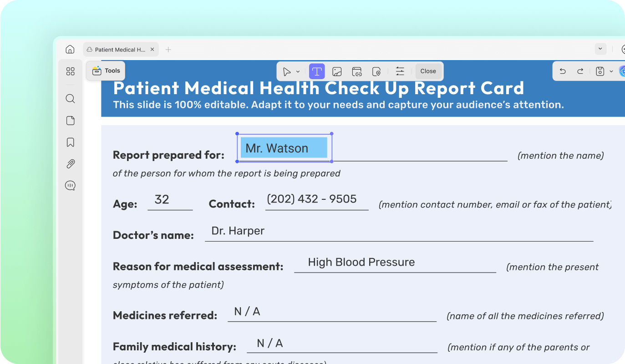The height and width of the screenshot is (364, 625).
Task: Open the thumbnails grid panel in sidebar
Action: pyautogui.click(x=70, y=71)
